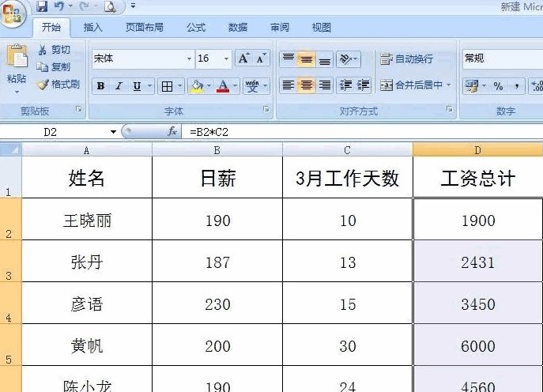Cut selection with 剪切
This screenshot has width=543, height=392.
click(54, 51)
